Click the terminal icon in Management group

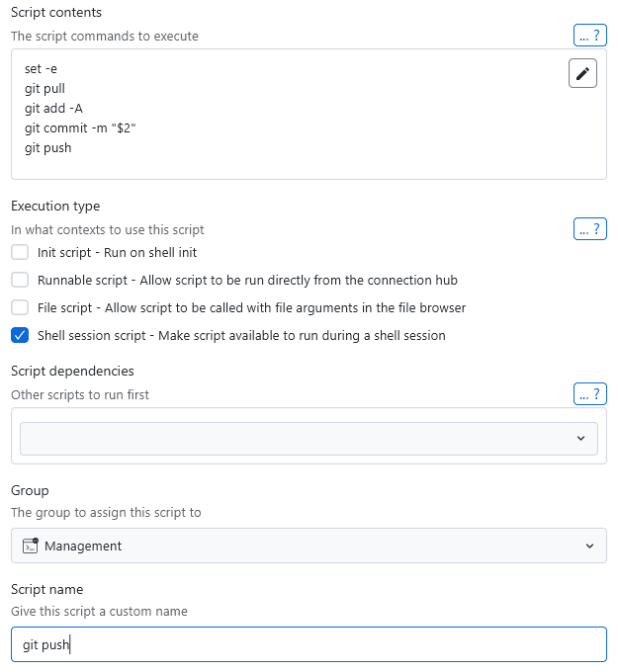(x=30, y=546)
